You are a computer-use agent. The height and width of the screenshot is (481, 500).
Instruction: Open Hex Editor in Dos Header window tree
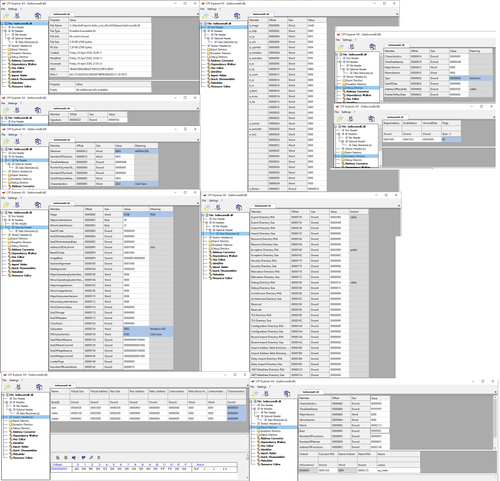point(217,68)
